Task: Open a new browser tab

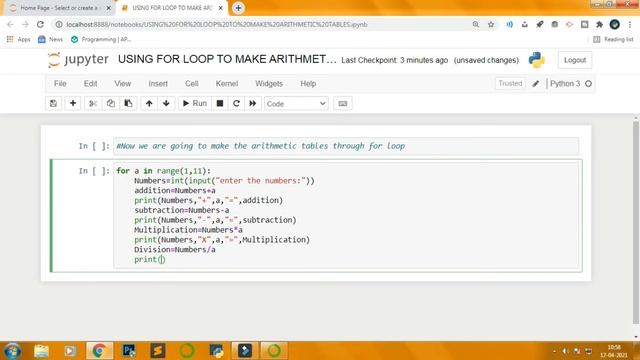Action: coord(238,8)
